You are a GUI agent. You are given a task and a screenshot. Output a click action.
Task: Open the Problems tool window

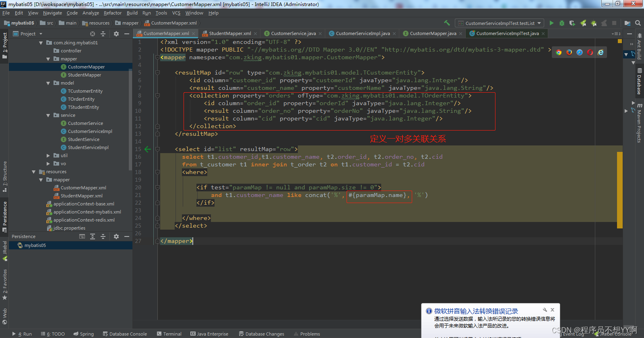pos(307,334)
